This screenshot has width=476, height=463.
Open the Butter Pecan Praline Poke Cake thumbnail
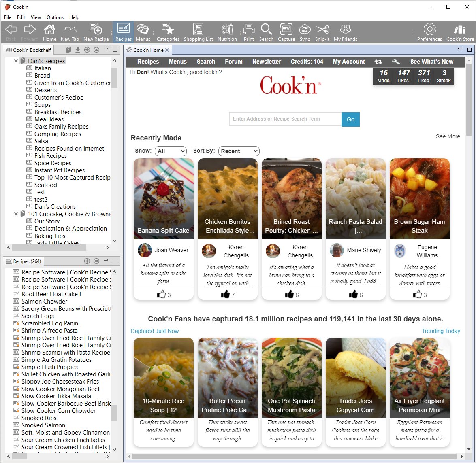pos(227,378)
